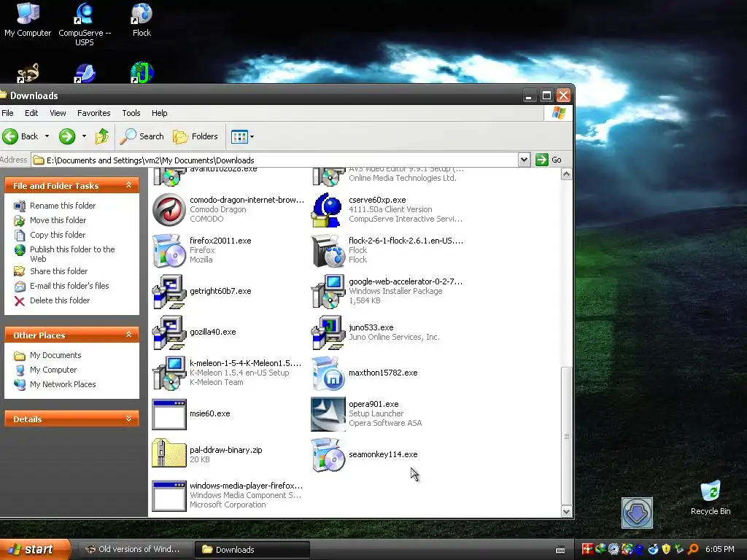Select the pal-ddraw-binary.zip archive icon
747x560 pixels.
point(169,453)
